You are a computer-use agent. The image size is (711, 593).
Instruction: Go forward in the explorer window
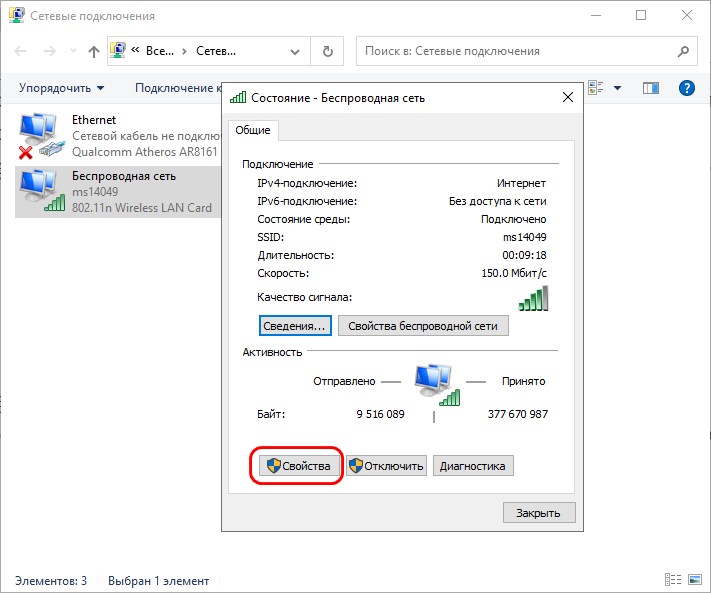pyautogui.click(x=49, y=51)
